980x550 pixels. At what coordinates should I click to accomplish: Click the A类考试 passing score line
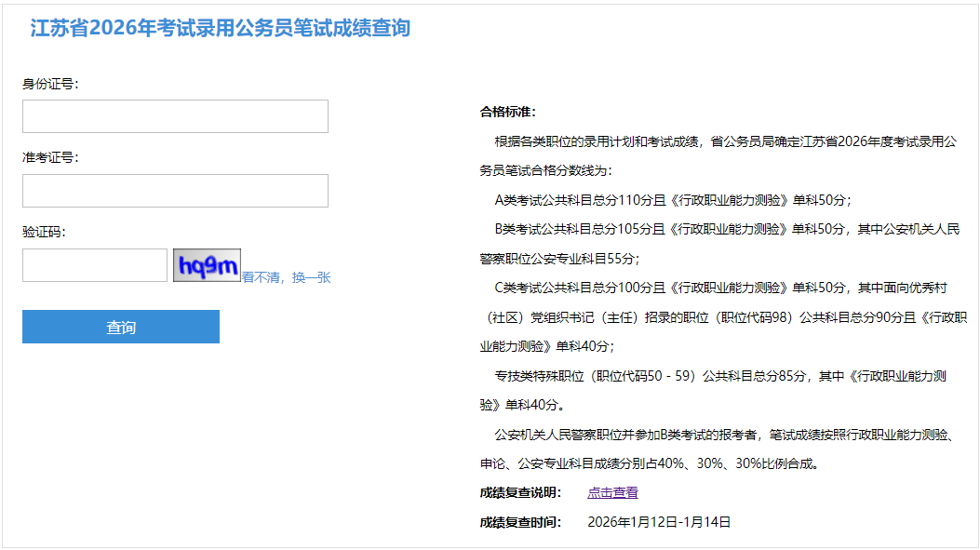click(672, 200)
